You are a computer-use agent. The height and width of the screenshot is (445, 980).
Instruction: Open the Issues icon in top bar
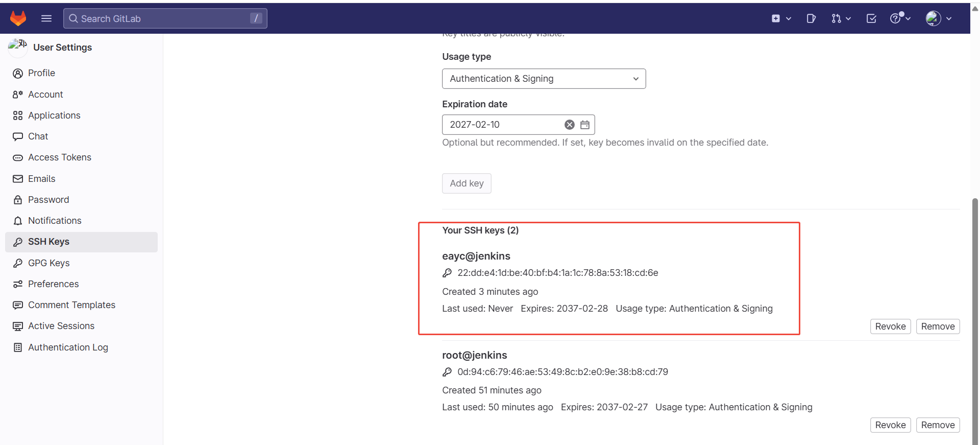click(x=811, y=18)
